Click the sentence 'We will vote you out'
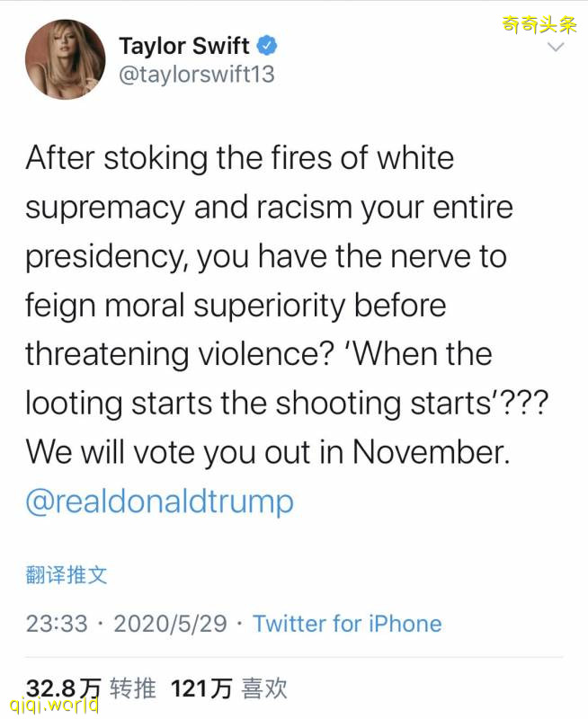Image resolution: width=588 pixels, height=719 pixels. point(268,451)
